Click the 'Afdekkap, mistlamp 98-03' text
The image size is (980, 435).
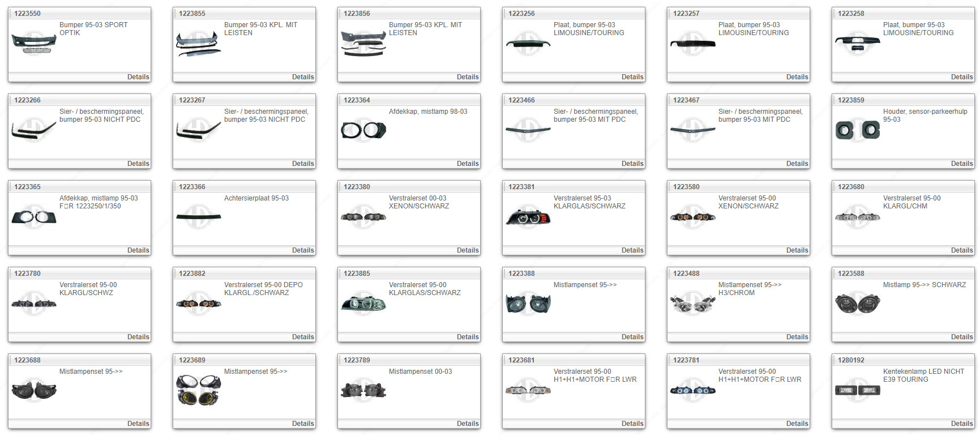click(x=428, y=112)
